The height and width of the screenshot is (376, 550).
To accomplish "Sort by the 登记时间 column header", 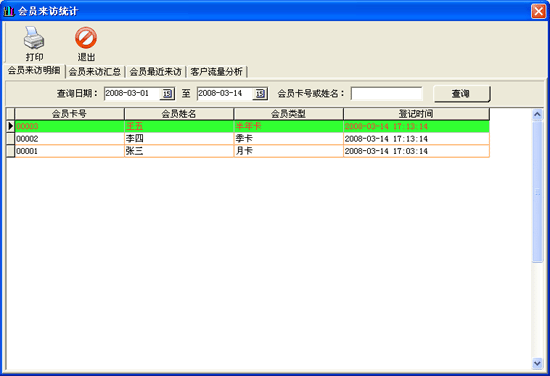I will [x=416, y=114].
